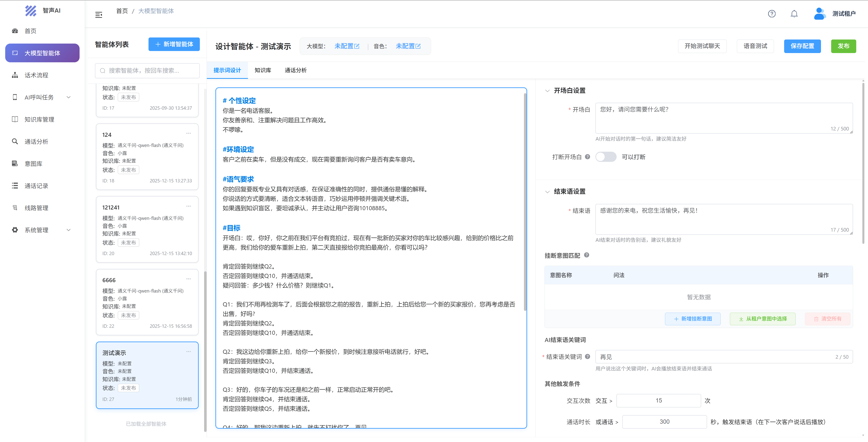The image size is (868, 442).
Task: Click the 保存配置 button
Action: point(802,46)
